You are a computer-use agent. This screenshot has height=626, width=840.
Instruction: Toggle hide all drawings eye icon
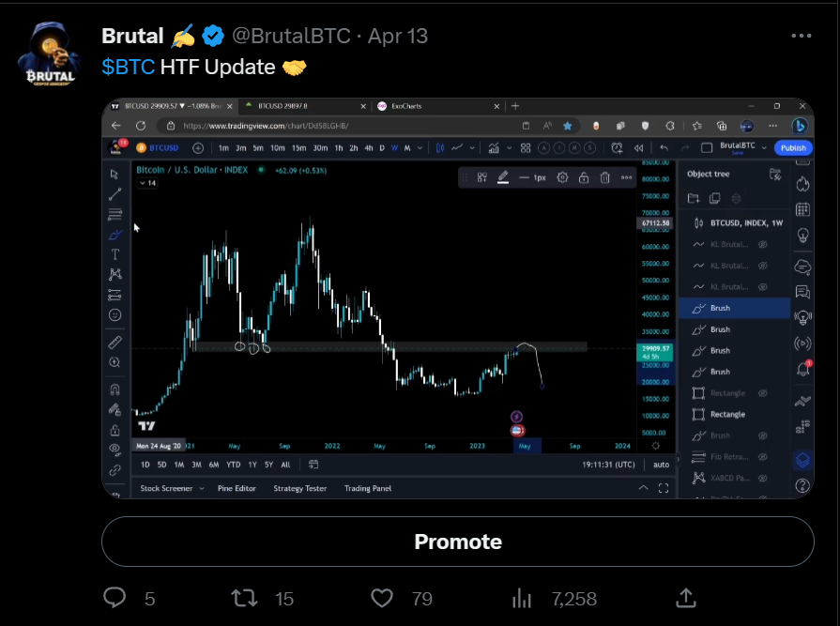coord(115,449)
